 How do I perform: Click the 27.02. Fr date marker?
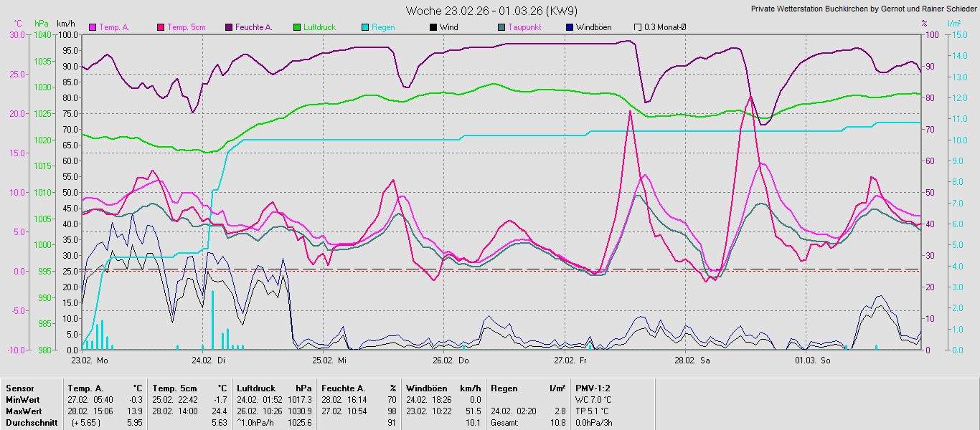pyautogui.click(x=572, y=360)
